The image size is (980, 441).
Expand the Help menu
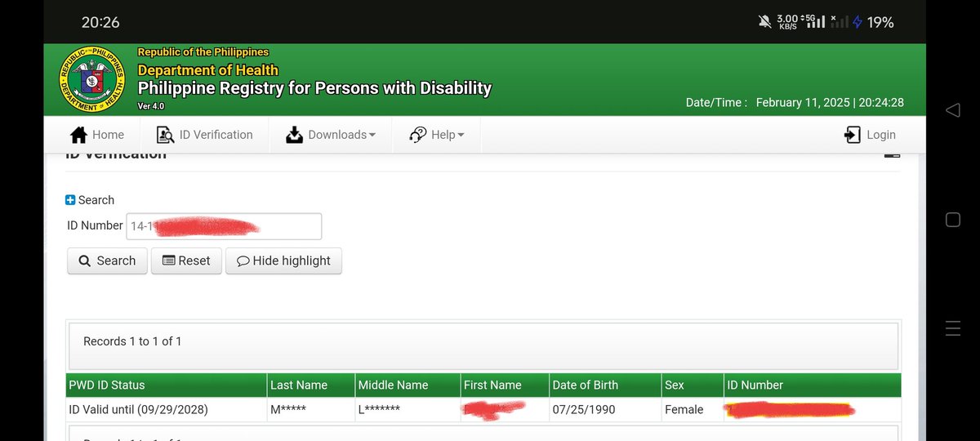pyautogui.click(x=436, y=135)
